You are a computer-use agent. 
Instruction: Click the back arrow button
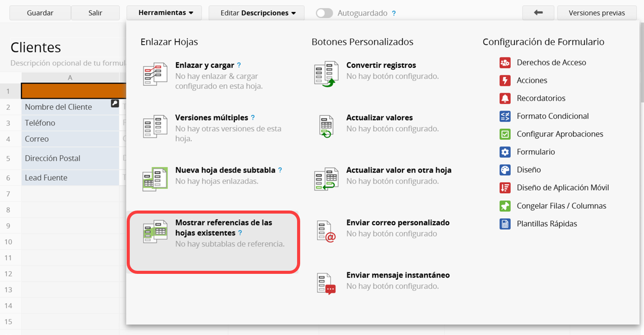(x=538, y=13)
